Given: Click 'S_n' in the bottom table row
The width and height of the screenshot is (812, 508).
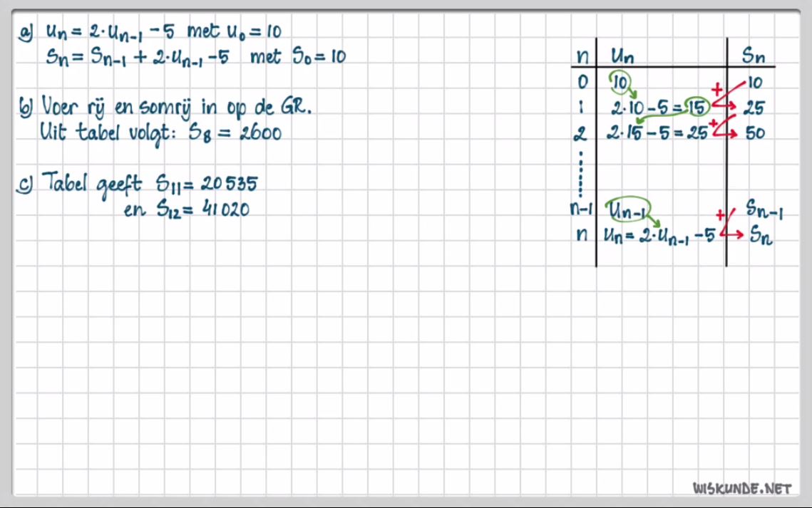Looking at the screenshot, I should [x=761, y=235].
